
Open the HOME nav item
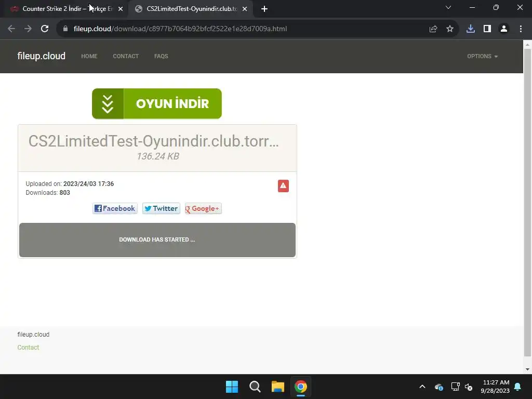[89, 56]
